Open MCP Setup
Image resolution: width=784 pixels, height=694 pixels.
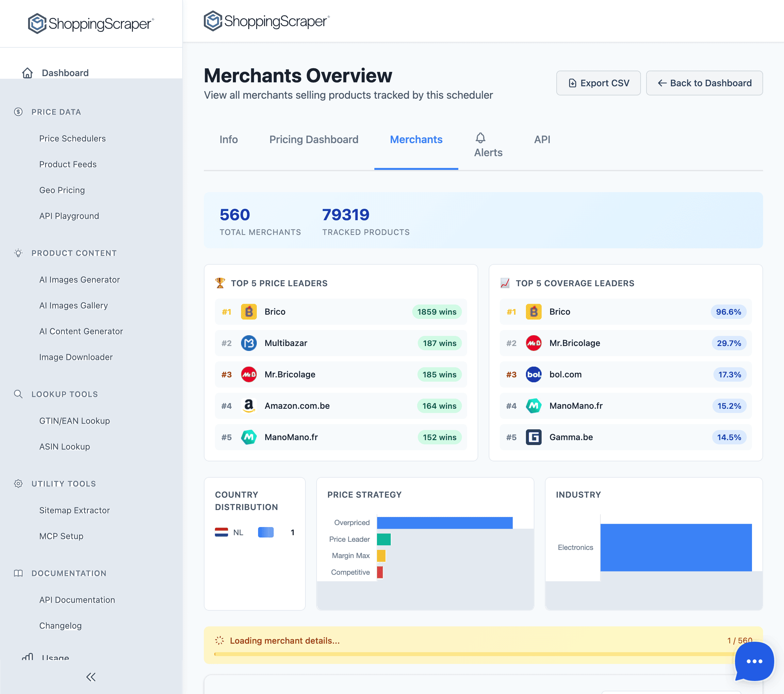tap(61, 536)
